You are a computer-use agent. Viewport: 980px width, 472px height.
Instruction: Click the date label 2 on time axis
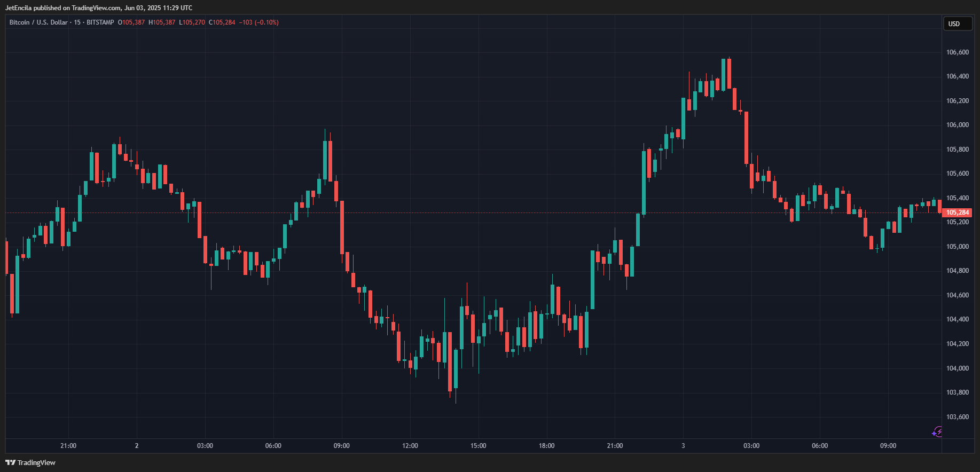(x=137, y=446)
